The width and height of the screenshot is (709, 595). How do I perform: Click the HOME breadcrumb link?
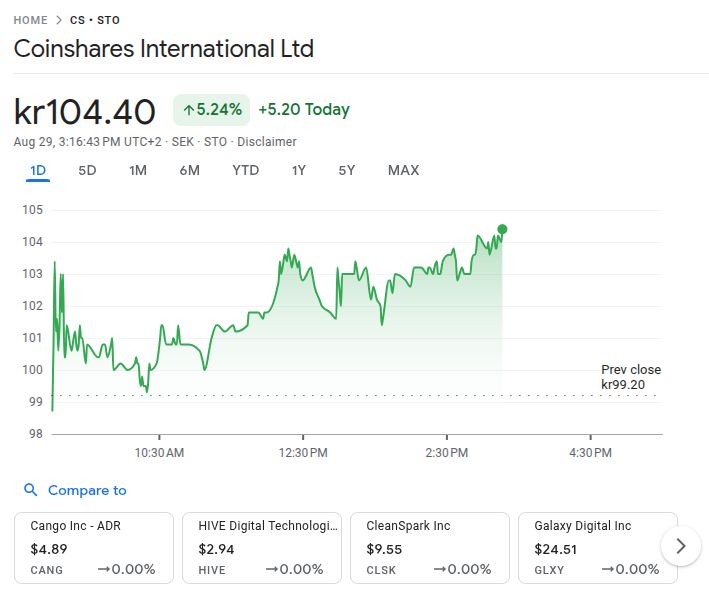point(30,20)
